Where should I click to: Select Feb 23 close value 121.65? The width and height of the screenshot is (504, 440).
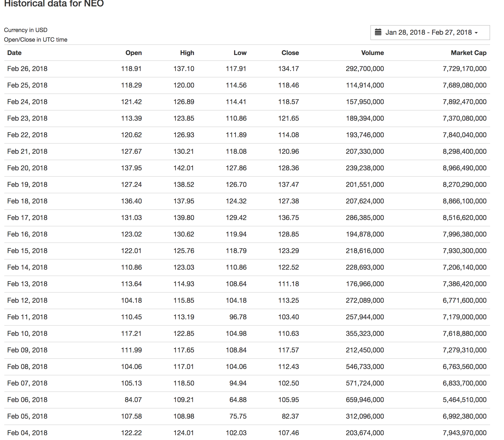(289, 119)
